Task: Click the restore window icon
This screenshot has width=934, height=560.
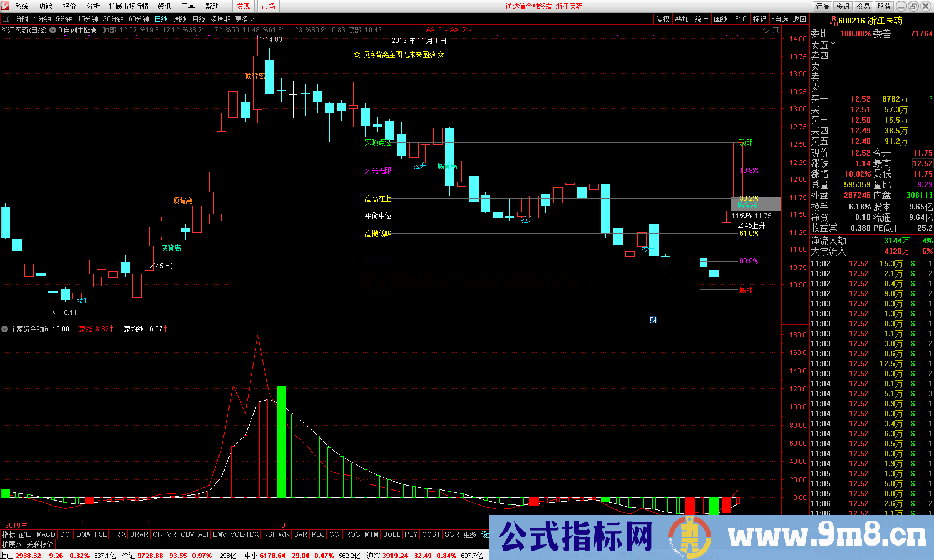Action: 913,6
